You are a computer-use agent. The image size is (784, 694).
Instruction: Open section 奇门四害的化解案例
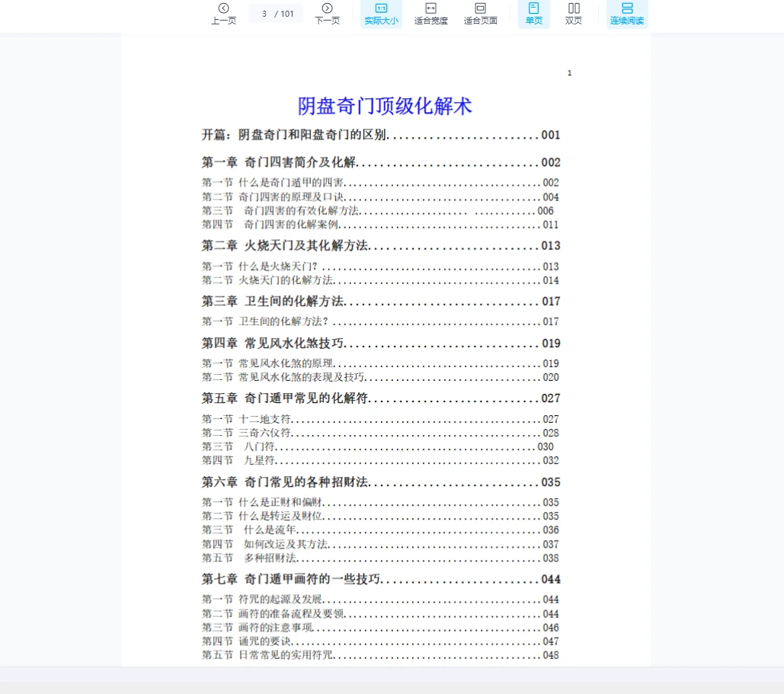click(x=380, y=225)
